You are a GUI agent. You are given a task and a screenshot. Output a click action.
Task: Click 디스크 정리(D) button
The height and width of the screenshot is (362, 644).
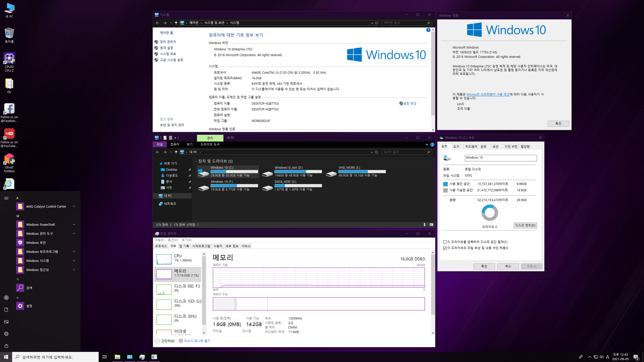coord(525,226)
